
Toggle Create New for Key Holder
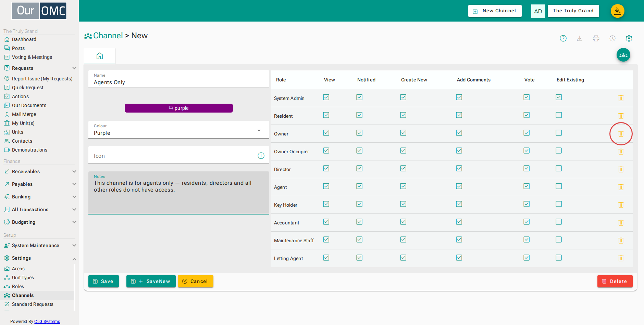tap(403, 204)
